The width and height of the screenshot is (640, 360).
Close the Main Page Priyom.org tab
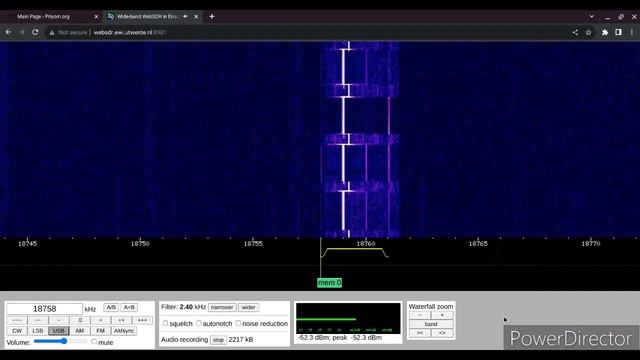96,17
